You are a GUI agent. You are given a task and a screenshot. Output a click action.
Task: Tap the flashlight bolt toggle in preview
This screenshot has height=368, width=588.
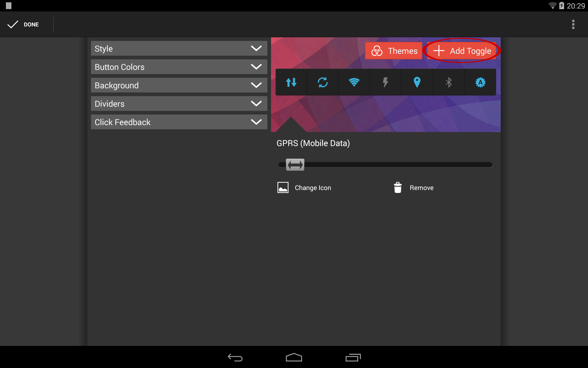[x=386, y=82]
